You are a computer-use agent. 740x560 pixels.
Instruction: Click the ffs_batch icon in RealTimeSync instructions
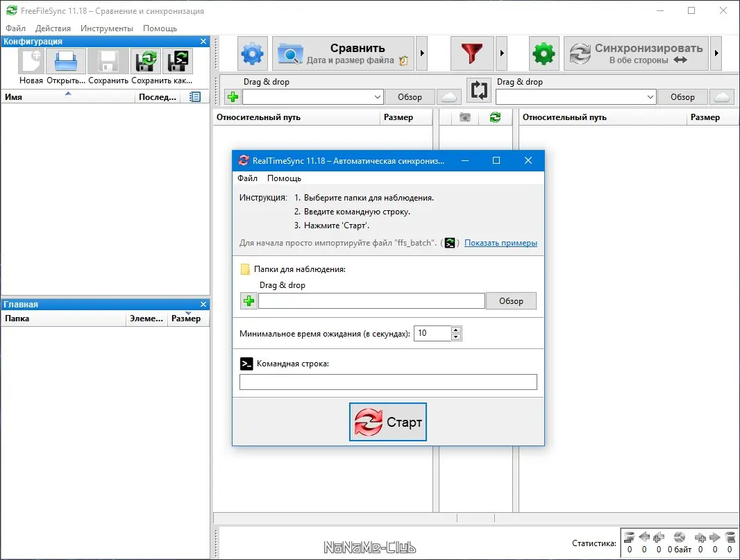click(450, 243)
